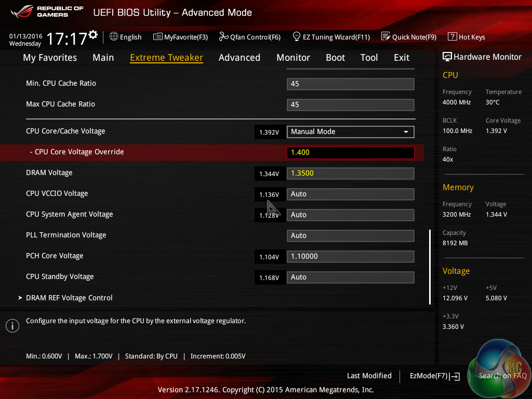This screenshot has height=399, width=532.
Task: Click the 3200 MHz memory frequency value
Action: (x=456, y=215)
